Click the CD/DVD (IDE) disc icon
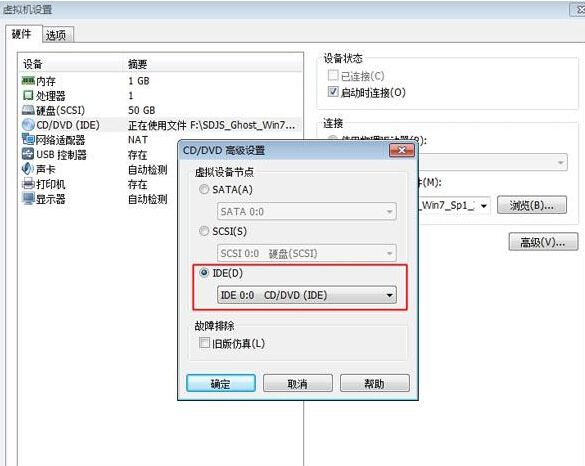This screenshot has width=585, height=466. 28,125
